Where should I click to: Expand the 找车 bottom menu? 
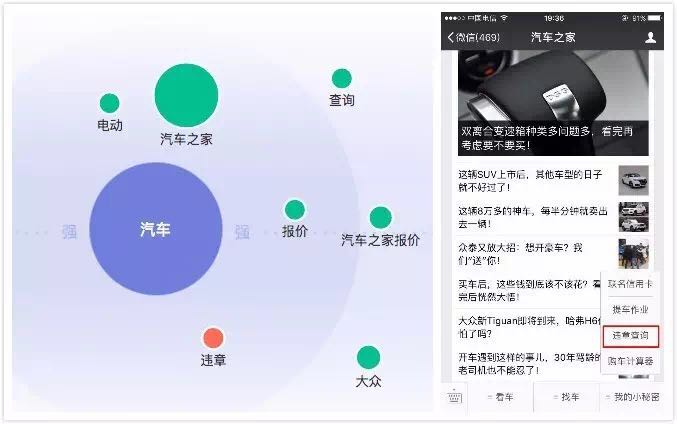[566, 397]
